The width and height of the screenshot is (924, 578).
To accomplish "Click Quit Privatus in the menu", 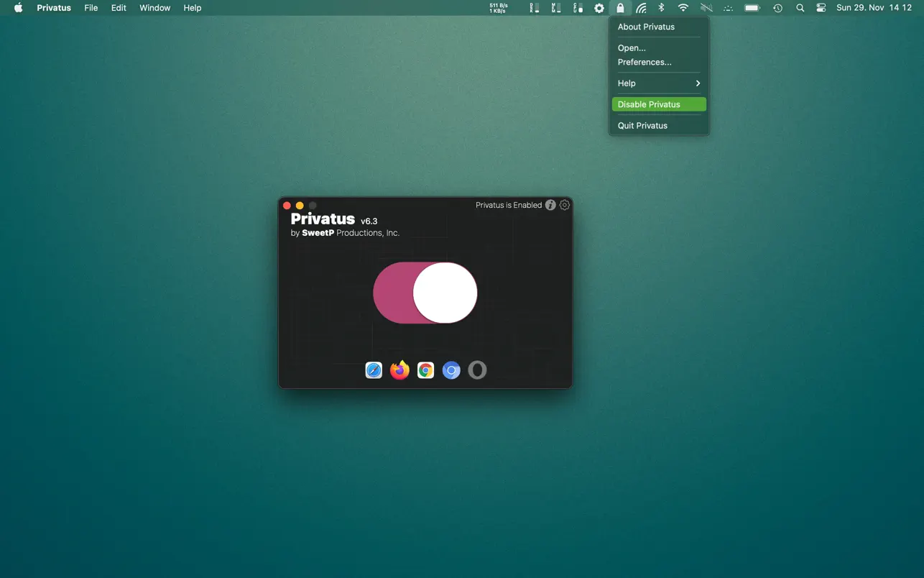I will coord(642,125).
